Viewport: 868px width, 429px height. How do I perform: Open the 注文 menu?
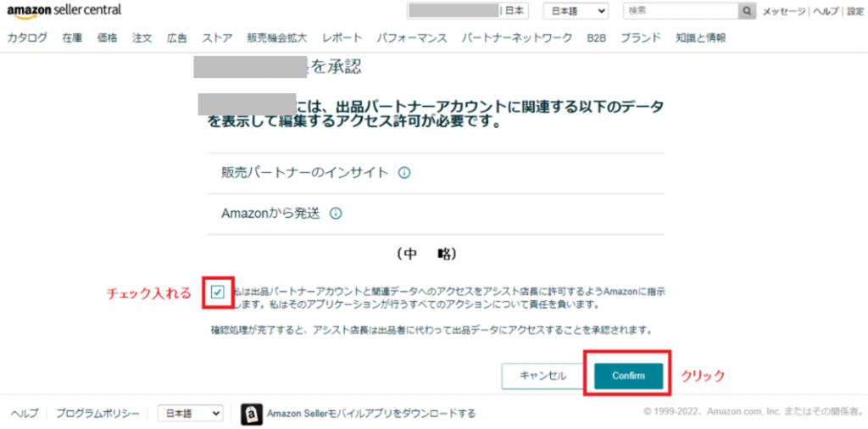point(142,38)
